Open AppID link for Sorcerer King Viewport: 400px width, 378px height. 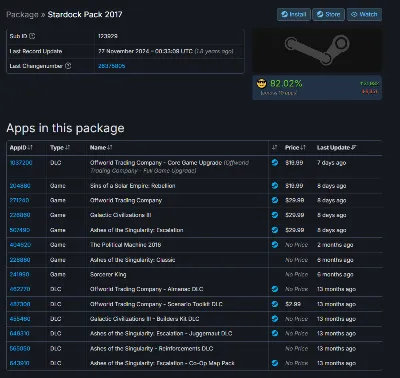[x=19, y=274]
